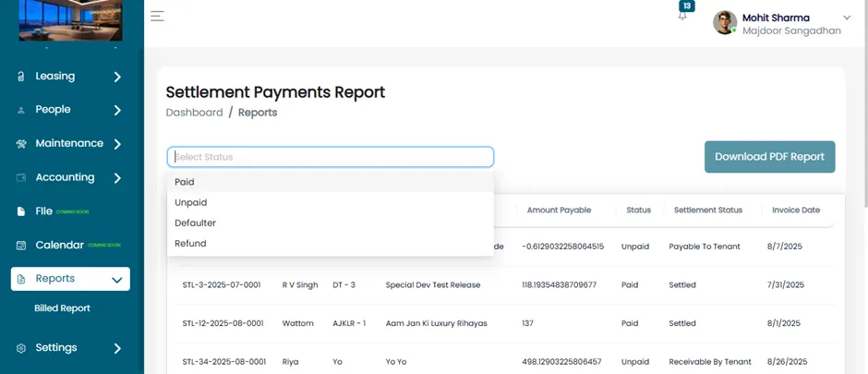Image resolution: width=868 pixels, height=374 pixels.
Task: Select settlement STL-34-2025-08-0001
Action: coord(224,362)
